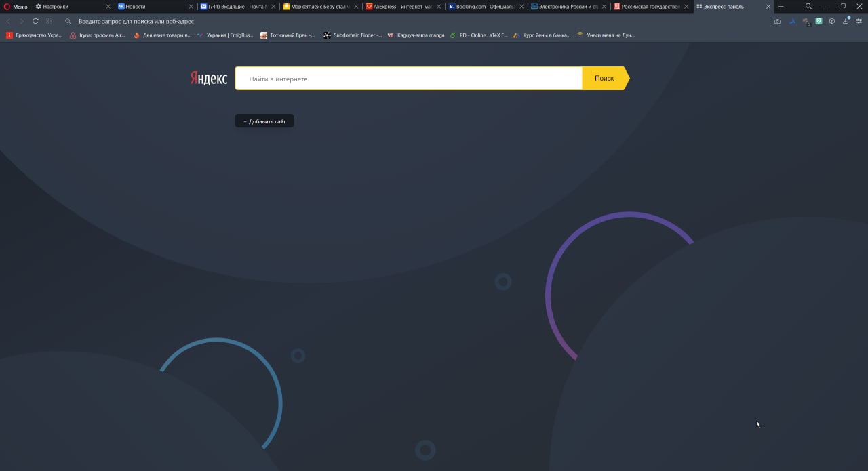The image size is (868, 471).
Task: Open the speed dial grid icon
Action: 49,21
